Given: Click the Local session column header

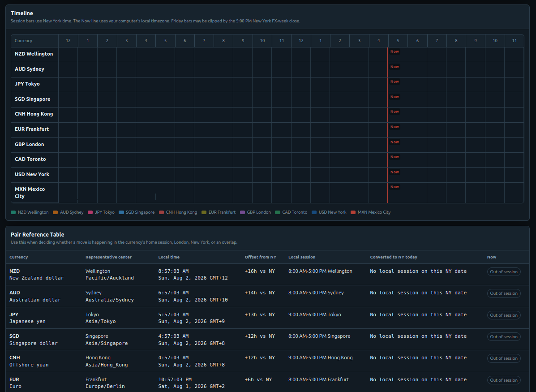Looking at the screenshot, I should pyautogui.click(x=302, y=257).
